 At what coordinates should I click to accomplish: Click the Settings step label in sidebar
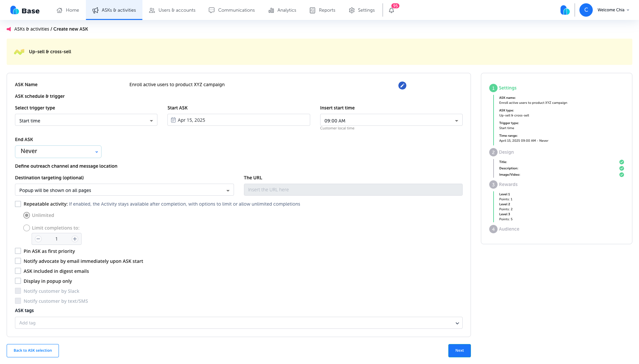508,88
